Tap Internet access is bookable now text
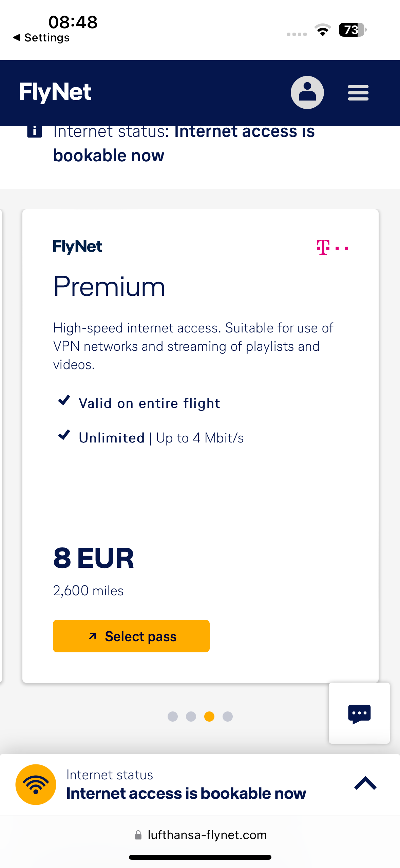 186,794
